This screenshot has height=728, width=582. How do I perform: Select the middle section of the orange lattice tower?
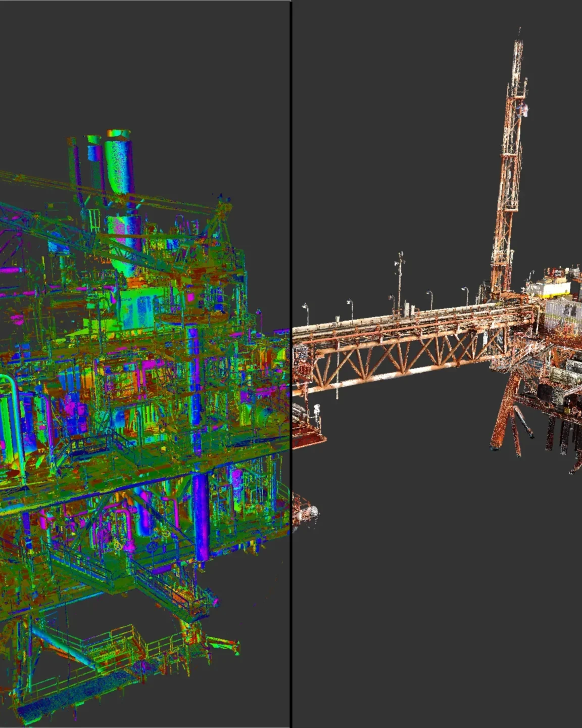pos(509,172)
